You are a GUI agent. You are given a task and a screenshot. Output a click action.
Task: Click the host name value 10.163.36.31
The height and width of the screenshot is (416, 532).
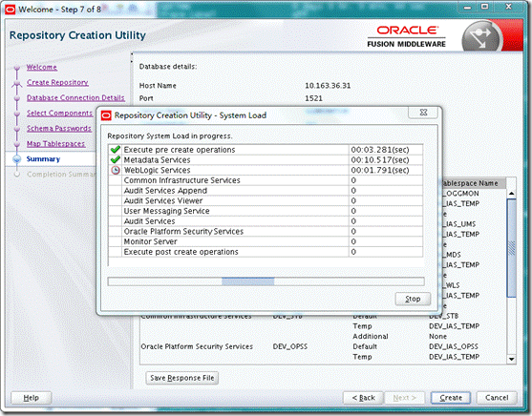pyautogui.click(x=328, y=86)
